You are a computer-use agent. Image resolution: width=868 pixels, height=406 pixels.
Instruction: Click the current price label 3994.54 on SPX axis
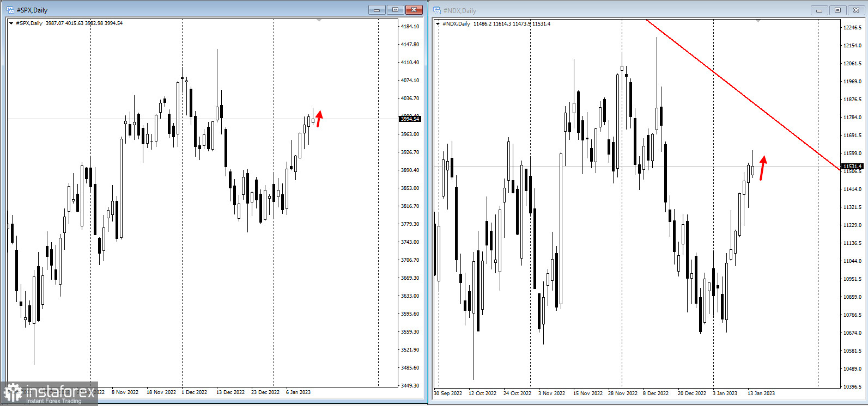[x=410, y=119]
